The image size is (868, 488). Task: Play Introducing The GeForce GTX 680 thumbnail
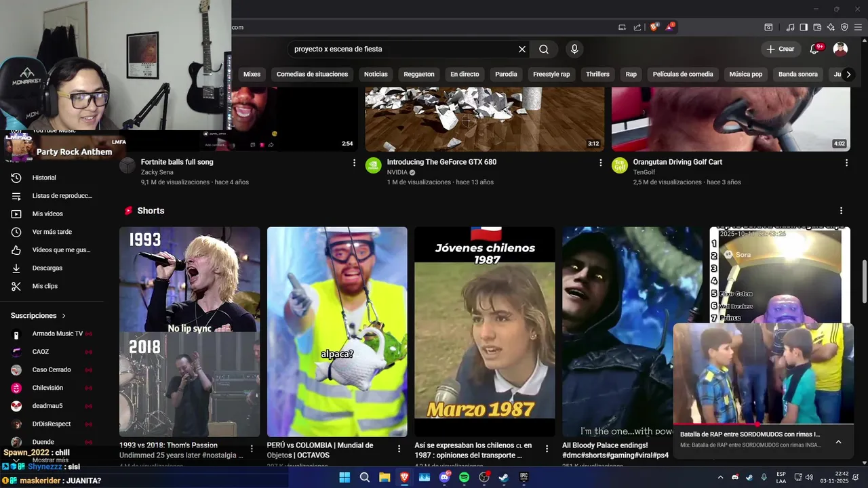[x=485, y=119]
